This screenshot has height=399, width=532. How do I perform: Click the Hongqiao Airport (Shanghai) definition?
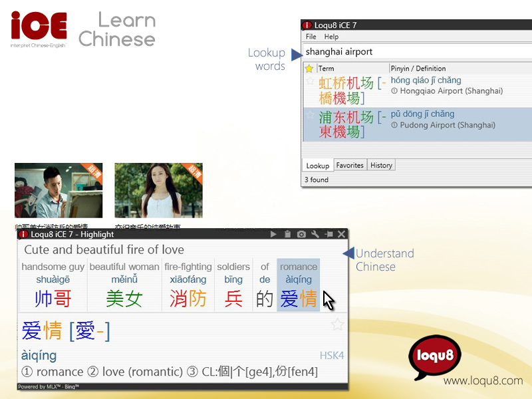(x=447, y=91)
